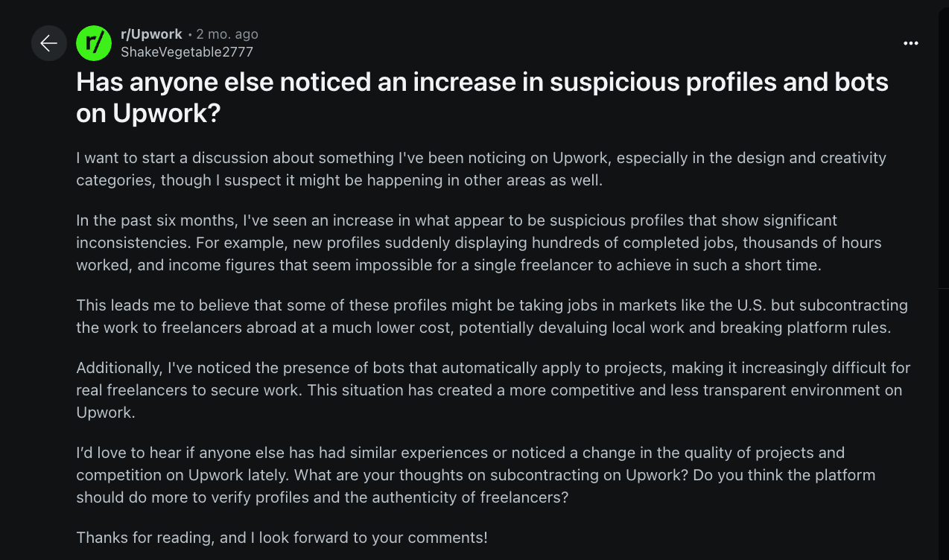
Task: Open the r/Upwork green community avatar
Action: pyautogui.click(x=94, y=43)
